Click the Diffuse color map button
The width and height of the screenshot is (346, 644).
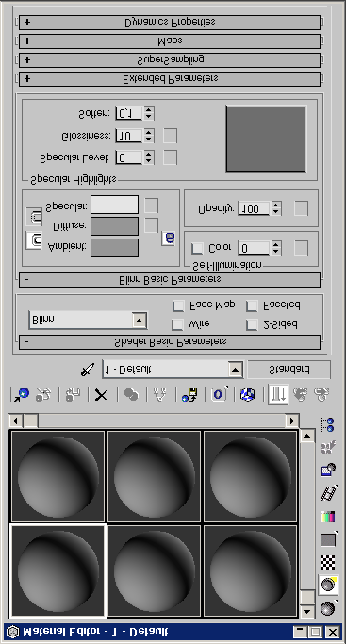[x=152, y=225]
